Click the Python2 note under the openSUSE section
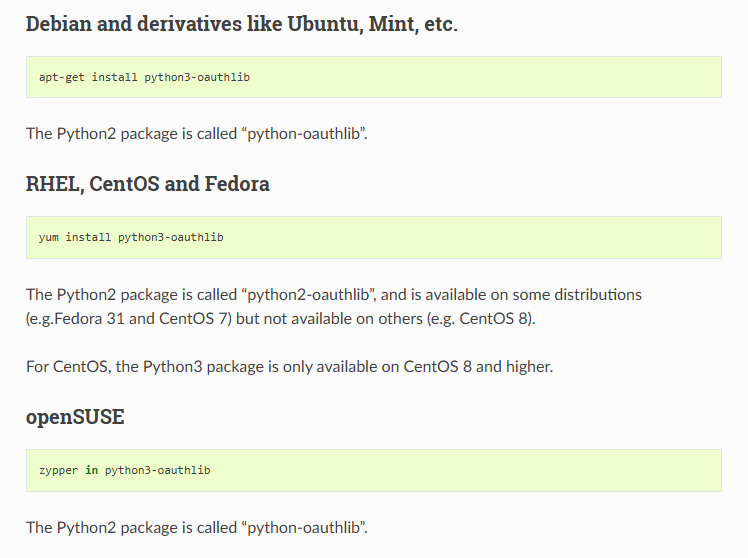Viewport: 748px width, 558px height. (x=197, y=526)
